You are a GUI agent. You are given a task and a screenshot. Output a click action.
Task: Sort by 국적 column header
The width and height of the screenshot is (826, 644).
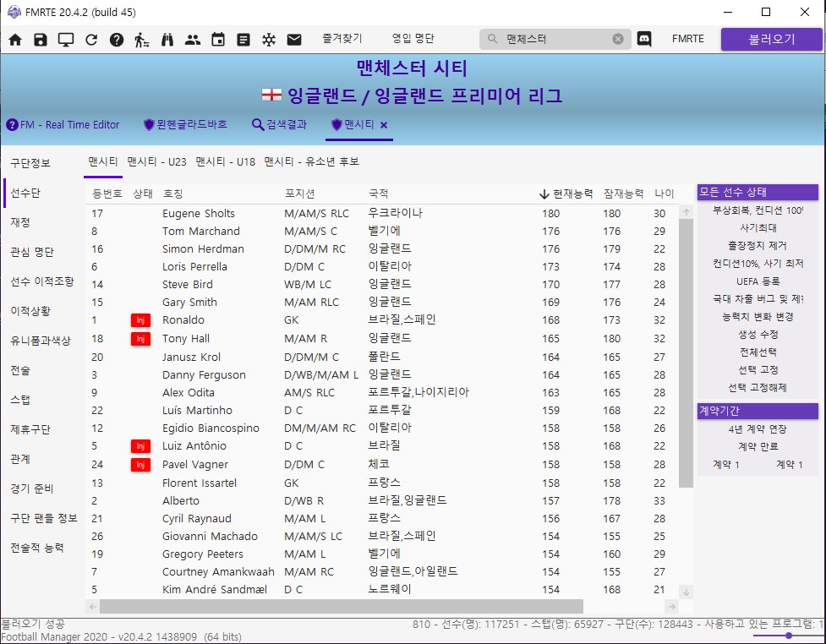(x=378, y=194)
